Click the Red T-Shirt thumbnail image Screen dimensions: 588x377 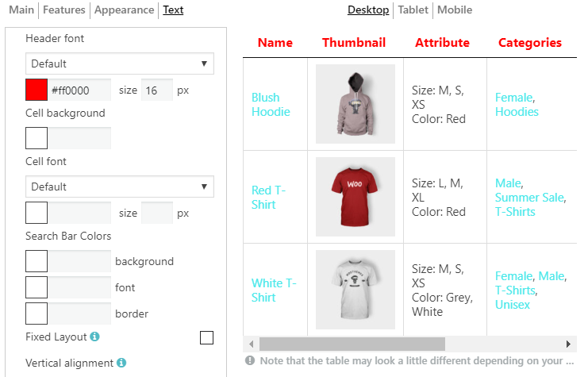(355, 197)
